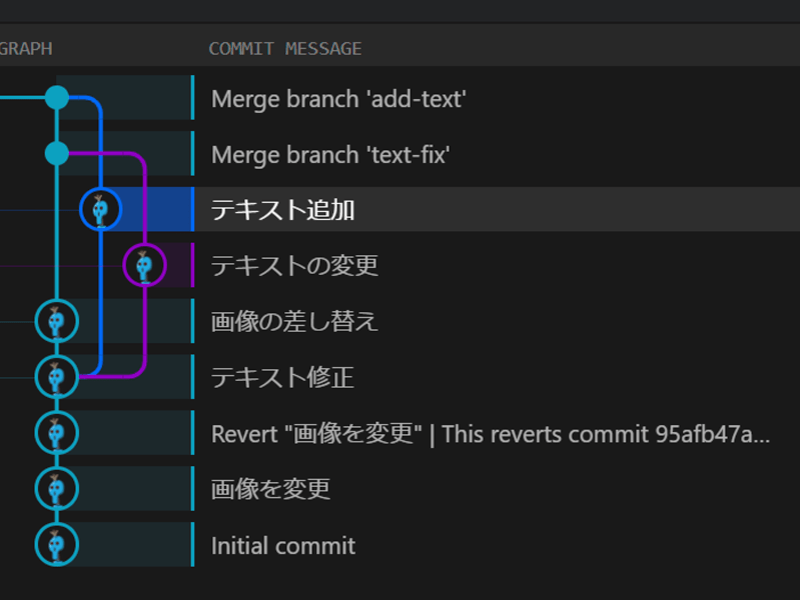
Task: Click the avatar node beside 画像を変更
Action: 57,489
